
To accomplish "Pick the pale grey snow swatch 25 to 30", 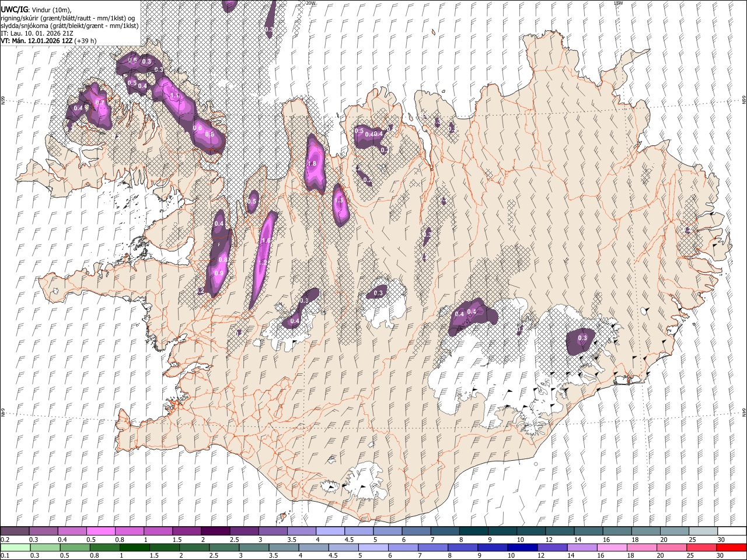I will [x=703, y=531].
